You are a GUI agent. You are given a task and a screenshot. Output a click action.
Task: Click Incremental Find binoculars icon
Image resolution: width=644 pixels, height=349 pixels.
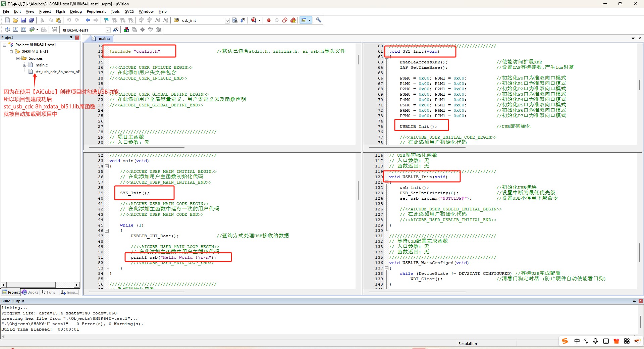click(243, 20)
